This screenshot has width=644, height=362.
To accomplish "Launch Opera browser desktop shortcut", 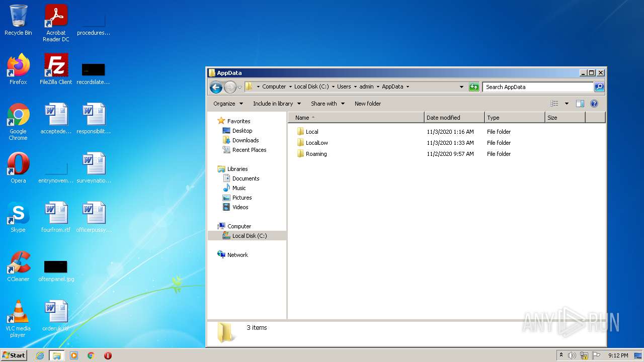I will tap(18, 168).
